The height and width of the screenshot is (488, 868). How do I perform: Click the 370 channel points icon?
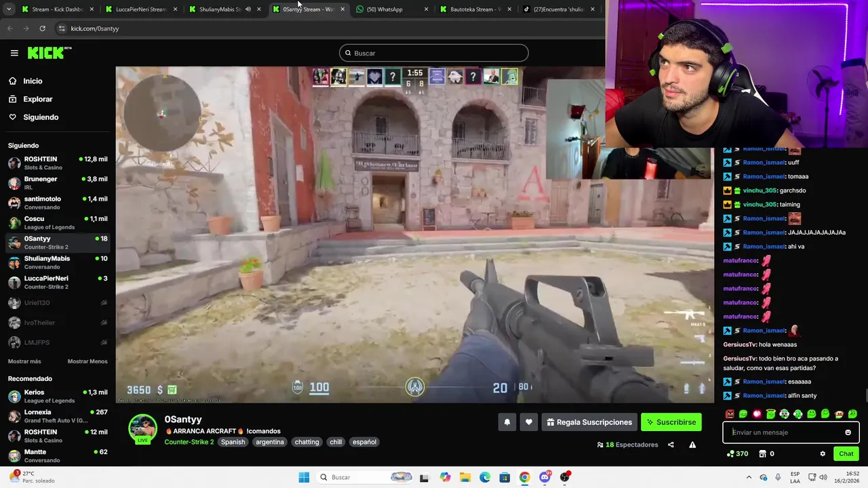click(730, 453)
